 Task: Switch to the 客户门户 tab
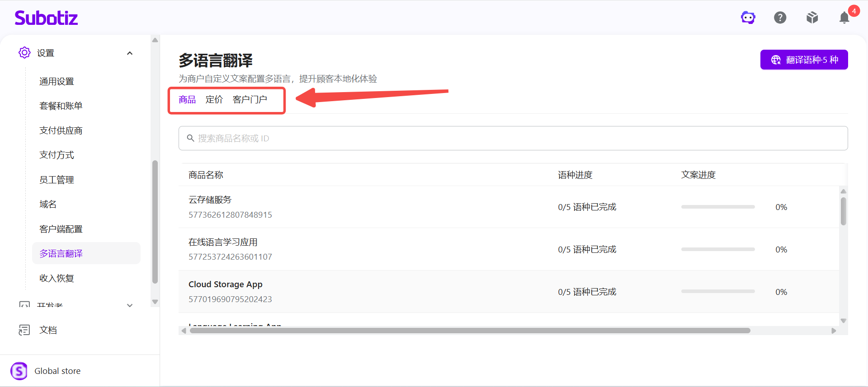pyautogui.click(x=250, y=99)
